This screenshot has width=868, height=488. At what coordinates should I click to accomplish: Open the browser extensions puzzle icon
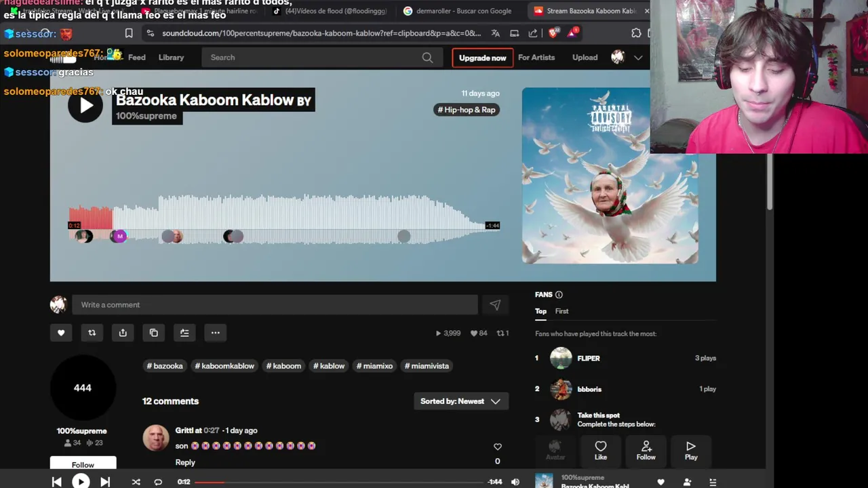[x=636, y=33]
